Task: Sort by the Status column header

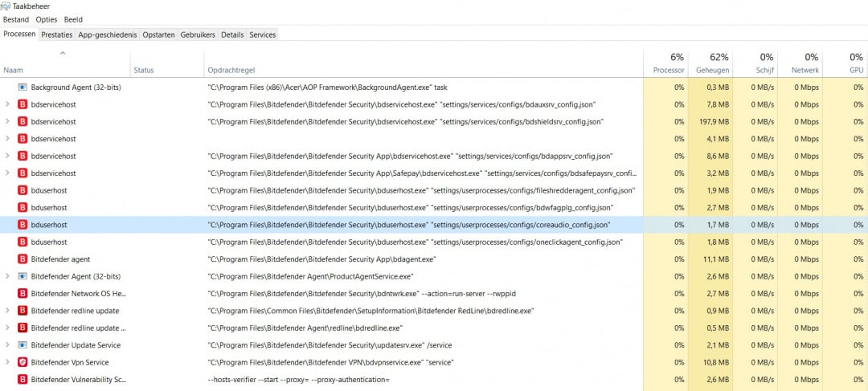Action: pyautogui.click(x=167, y=63)
